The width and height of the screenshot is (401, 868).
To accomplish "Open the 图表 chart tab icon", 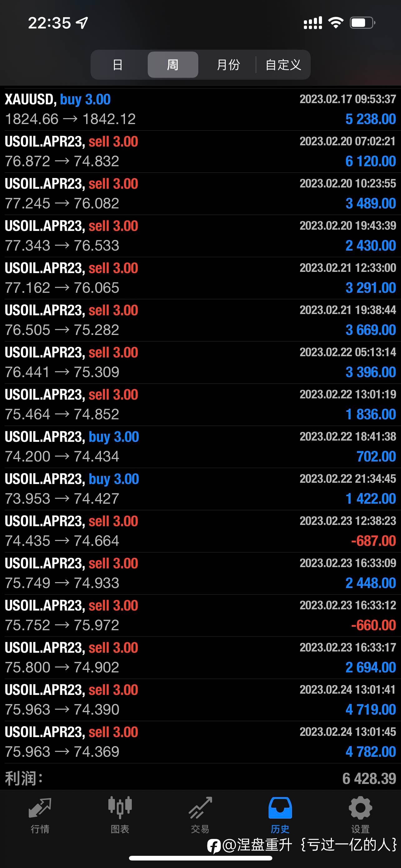I will point(120,808).
